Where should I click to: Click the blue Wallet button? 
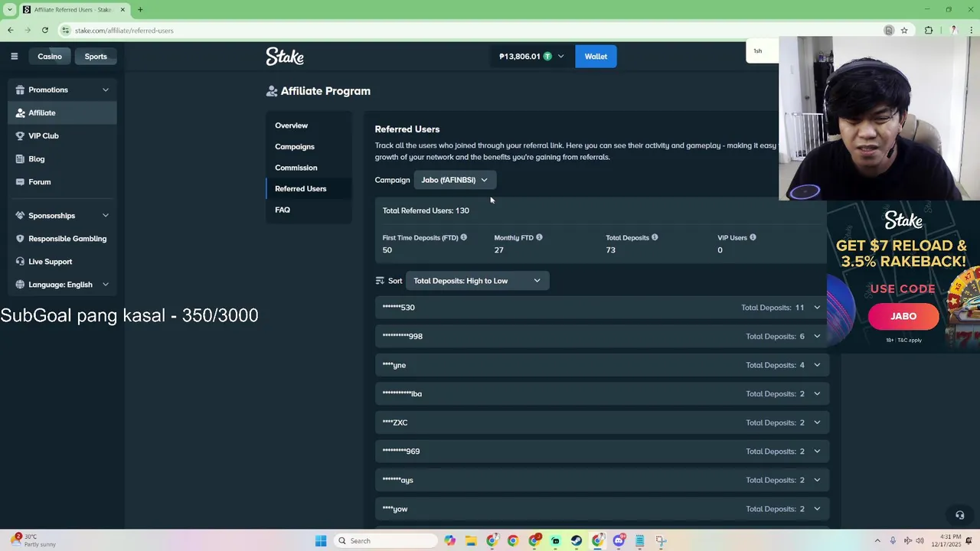[x=596, y=56]
